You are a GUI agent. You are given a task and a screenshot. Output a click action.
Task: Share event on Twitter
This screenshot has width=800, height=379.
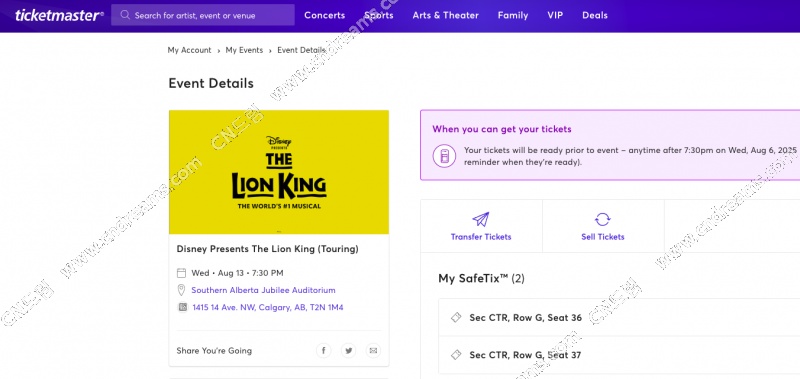348,350
